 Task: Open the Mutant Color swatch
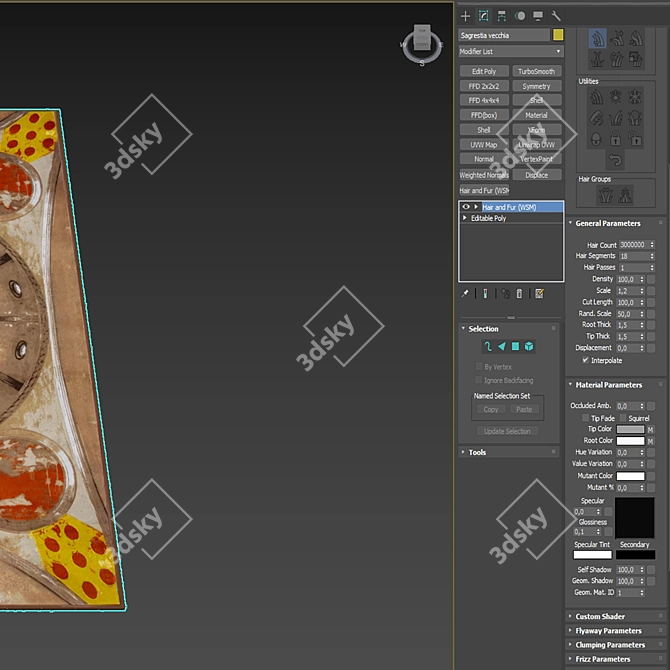[630, 476]
